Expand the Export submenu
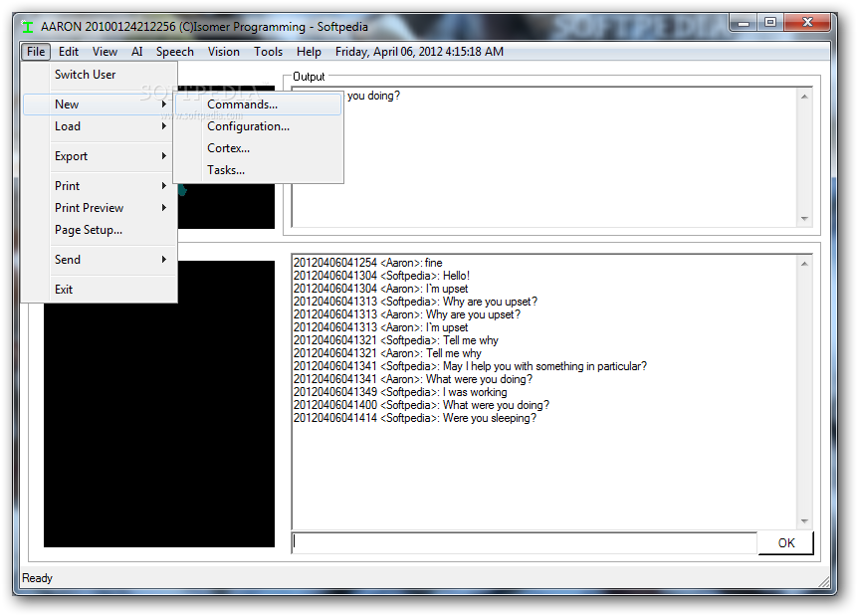This screenshot has width=858, height=616. tap(100, 156)
